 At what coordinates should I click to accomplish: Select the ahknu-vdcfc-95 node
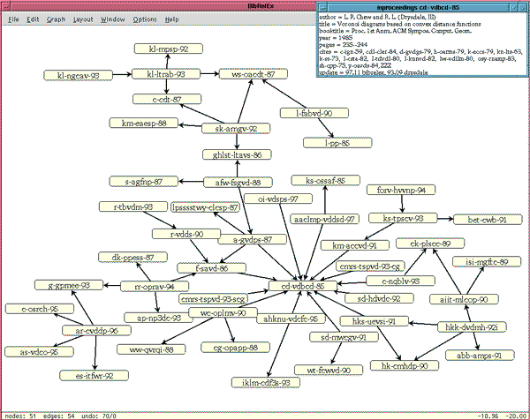point(291,319)
